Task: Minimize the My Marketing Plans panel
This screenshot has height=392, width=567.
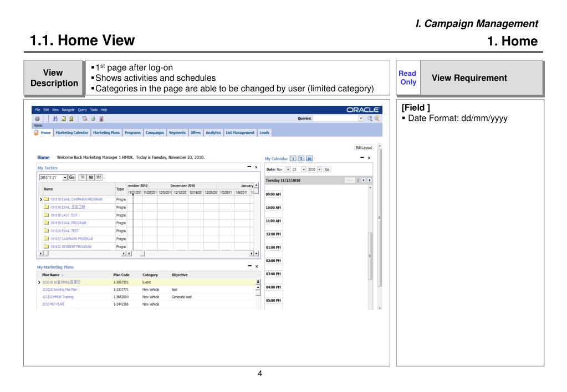Action: click(x=250, y=266)
